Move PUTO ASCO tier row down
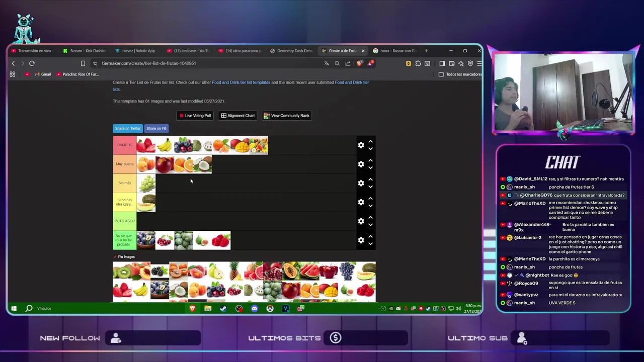The image size is (644, 362). click(370, 225)
